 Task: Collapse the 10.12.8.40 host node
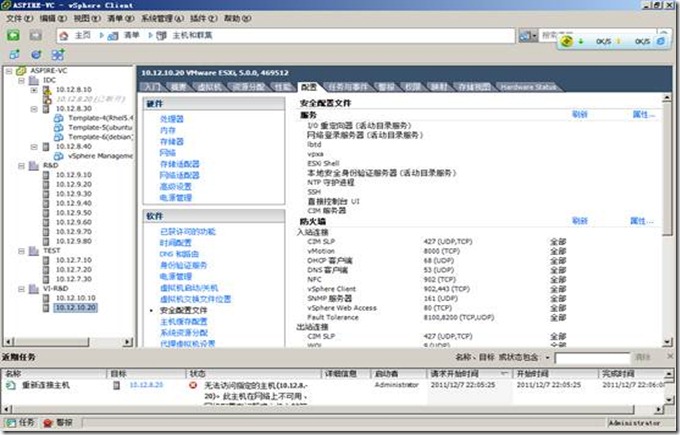34,147
